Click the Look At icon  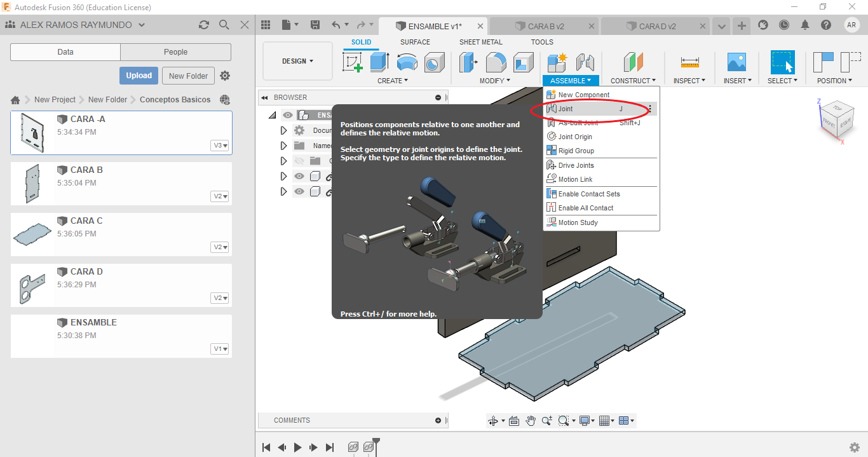point(514,421)
